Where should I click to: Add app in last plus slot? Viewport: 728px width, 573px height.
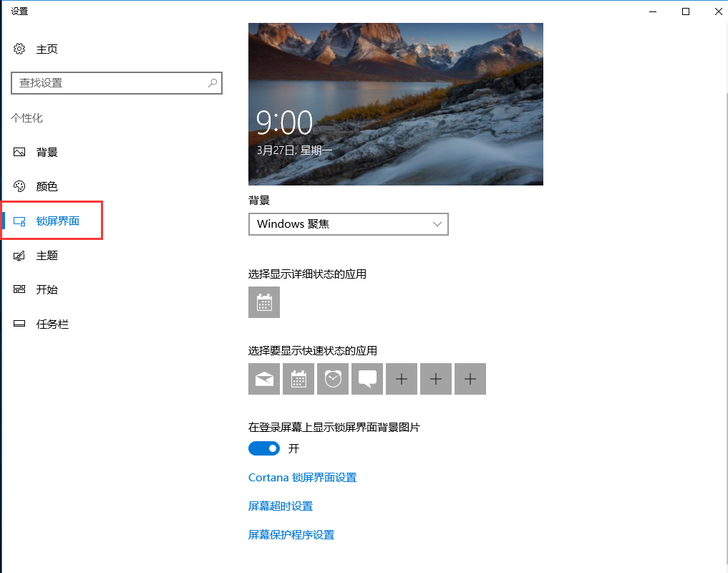(470, 379)
